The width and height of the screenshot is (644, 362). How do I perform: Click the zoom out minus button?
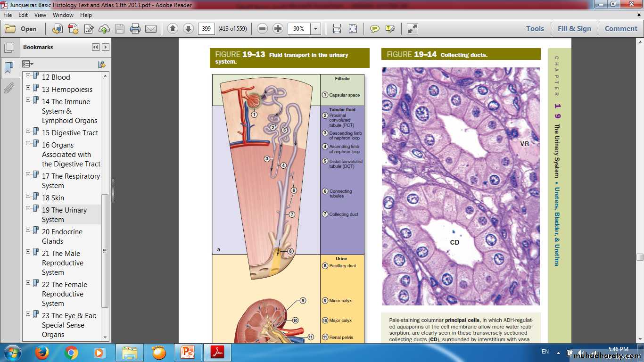point(263,29)
